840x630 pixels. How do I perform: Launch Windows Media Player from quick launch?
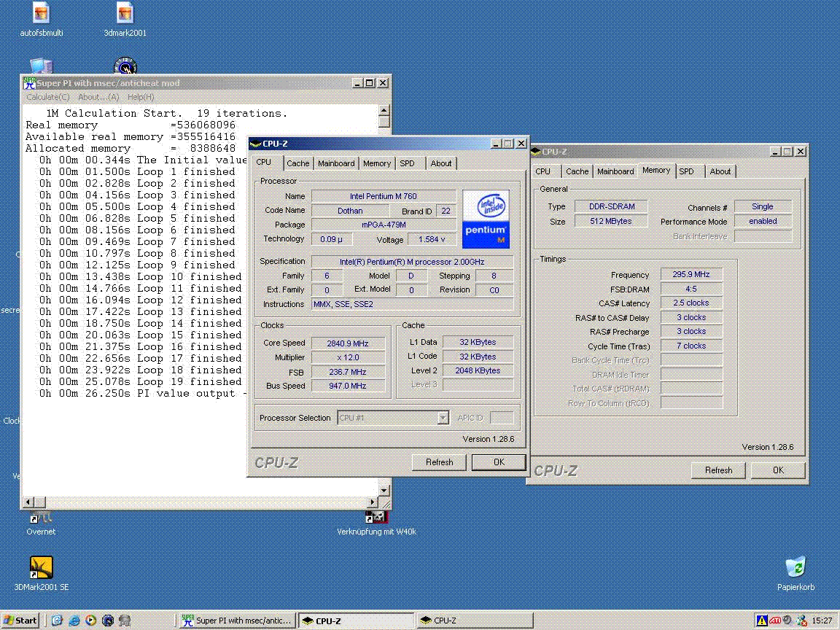coord(91,621)
